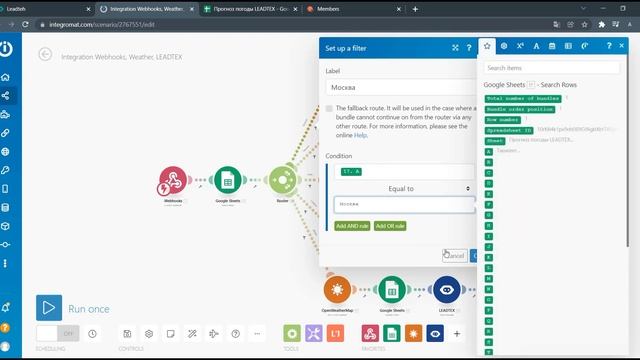Tick the fallback route checkbox

[329, 109]
